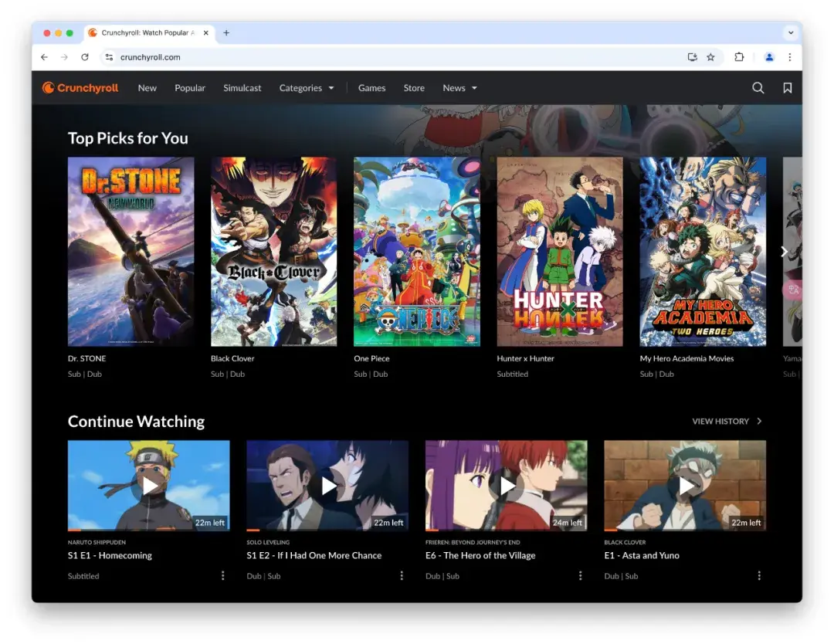The image size is (834, 644).
Task: Open the Games menu item
Action: [x=371, y=88]
